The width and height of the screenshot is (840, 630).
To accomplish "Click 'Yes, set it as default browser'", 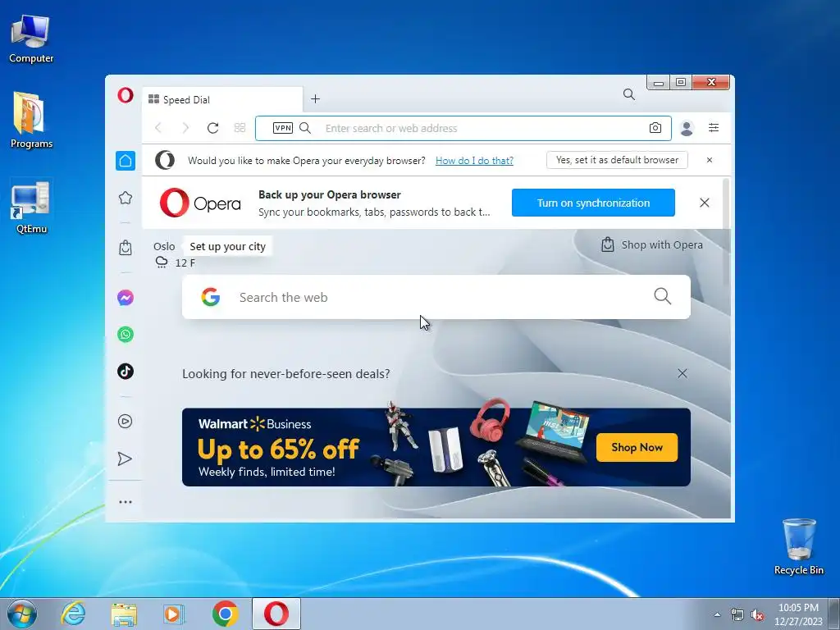I will [617, 160].
